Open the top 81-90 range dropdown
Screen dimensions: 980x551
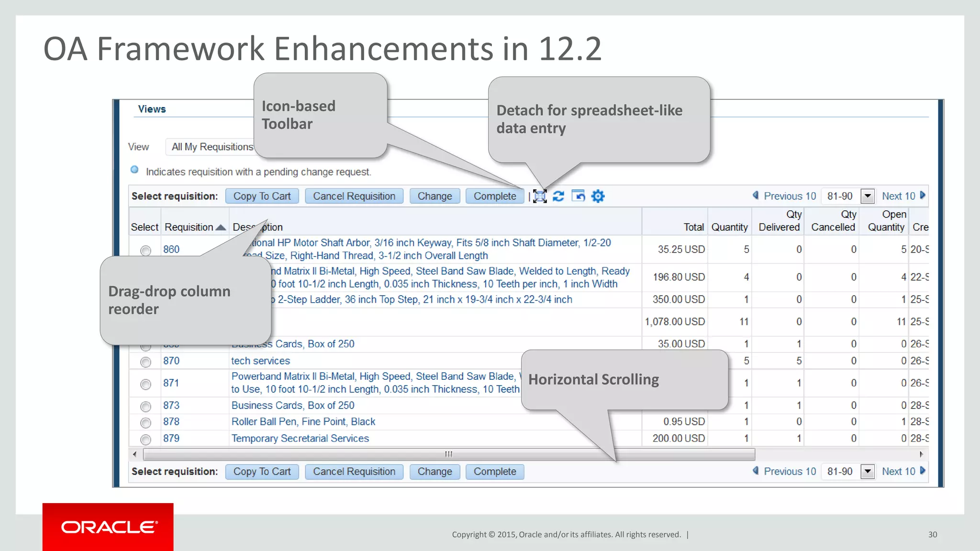coord(867,196)
